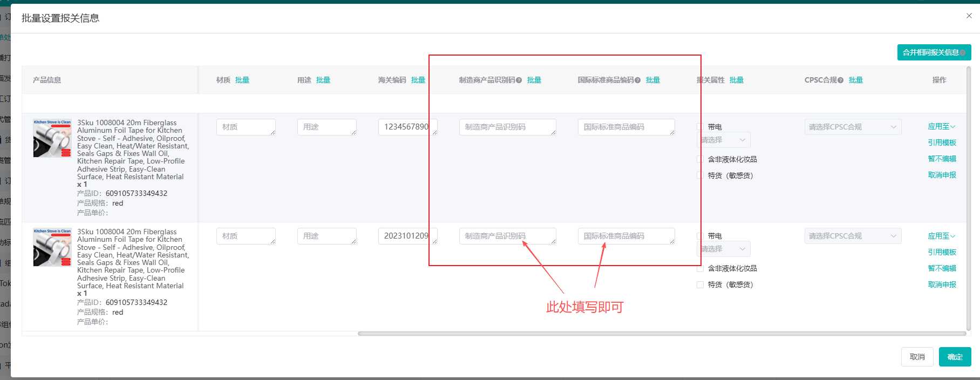Click 批量 link next to 报关属性

pyautogui.click(x=737, y=80)
